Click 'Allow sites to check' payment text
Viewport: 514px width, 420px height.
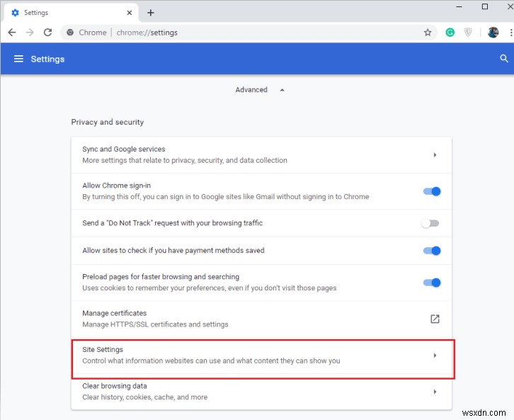pos(173,251)
